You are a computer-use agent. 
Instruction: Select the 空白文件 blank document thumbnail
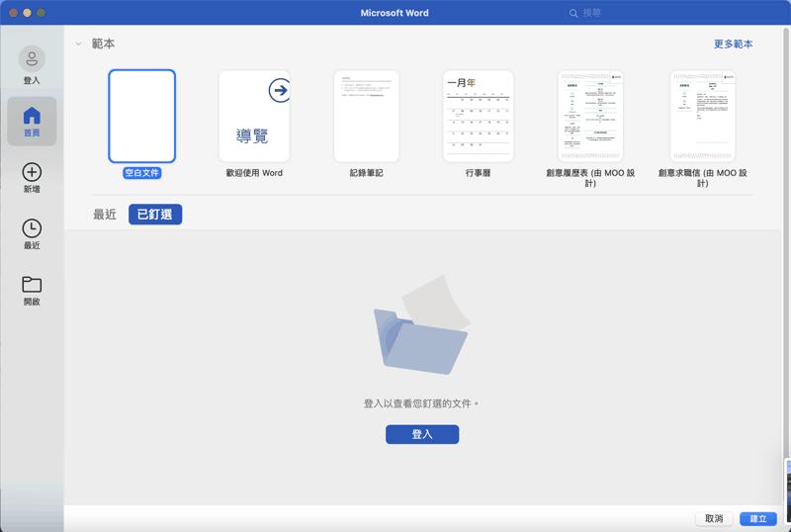point(141,116)
